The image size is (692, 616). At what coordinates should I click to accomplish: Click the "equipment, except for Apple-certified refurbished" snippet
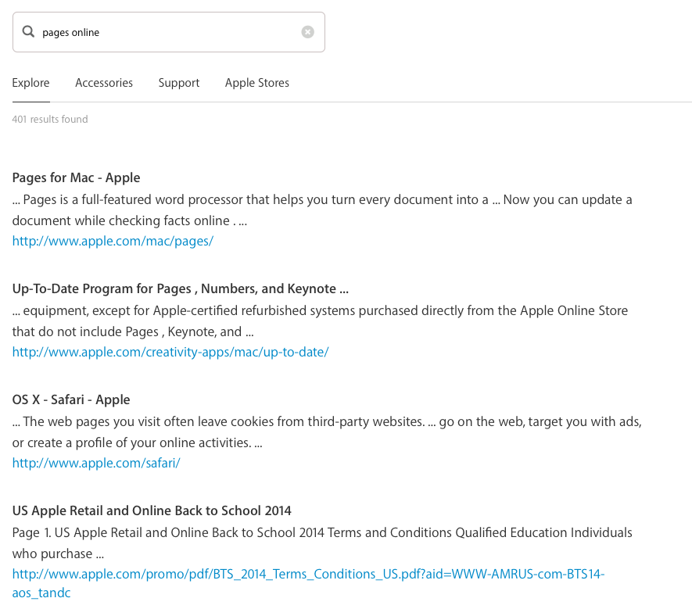(320, 321)
